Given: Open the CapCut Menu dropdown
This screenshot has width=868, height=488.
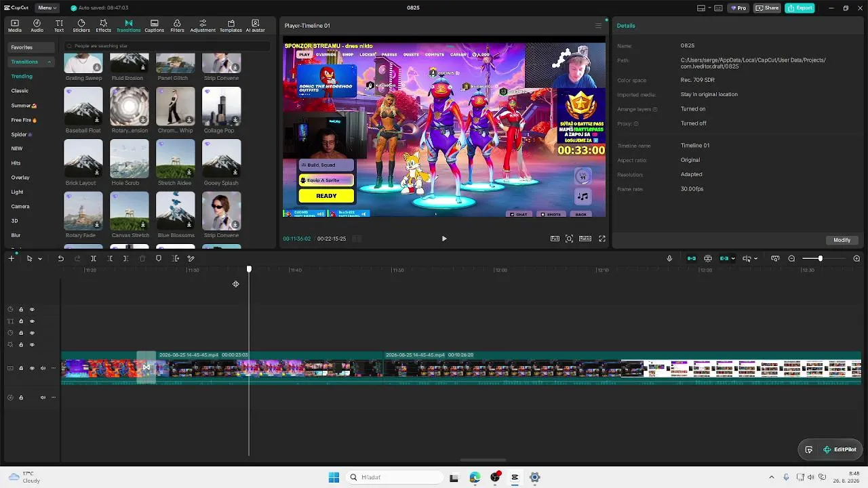Looking at the screenshot, I should point(47,8).
